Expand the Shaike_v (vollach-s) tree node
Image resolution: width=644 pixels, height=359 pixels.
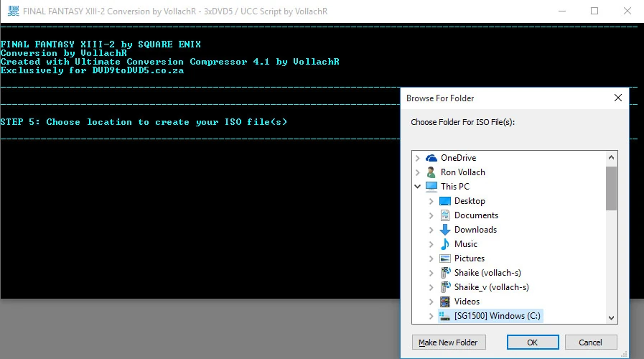click(431, 287)
